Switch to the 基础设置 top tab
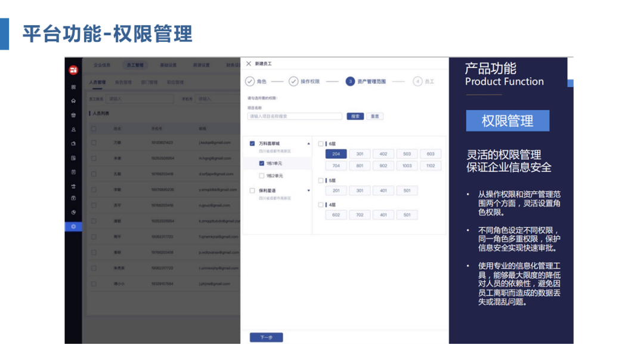This screenshot has width=644, height=363. (x=168, y=65)
